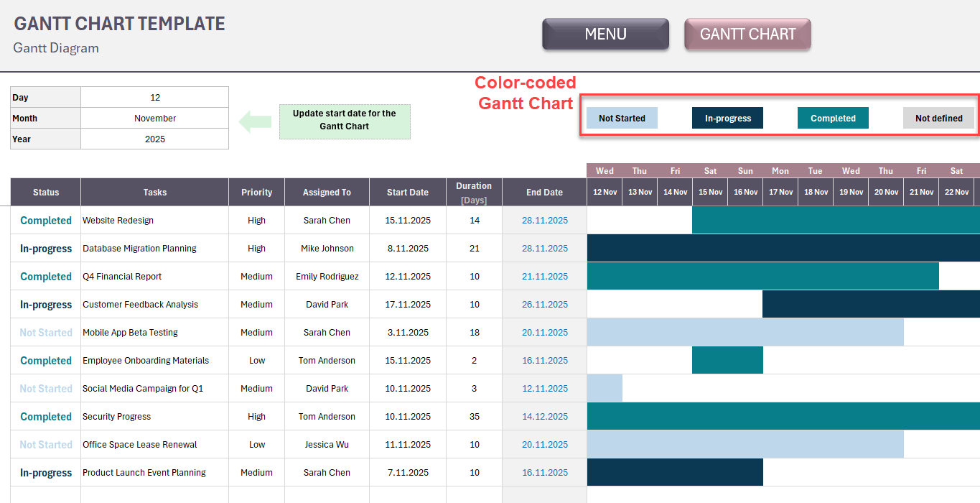Click the green left-pointing arrow

click(x=254, y=121)
